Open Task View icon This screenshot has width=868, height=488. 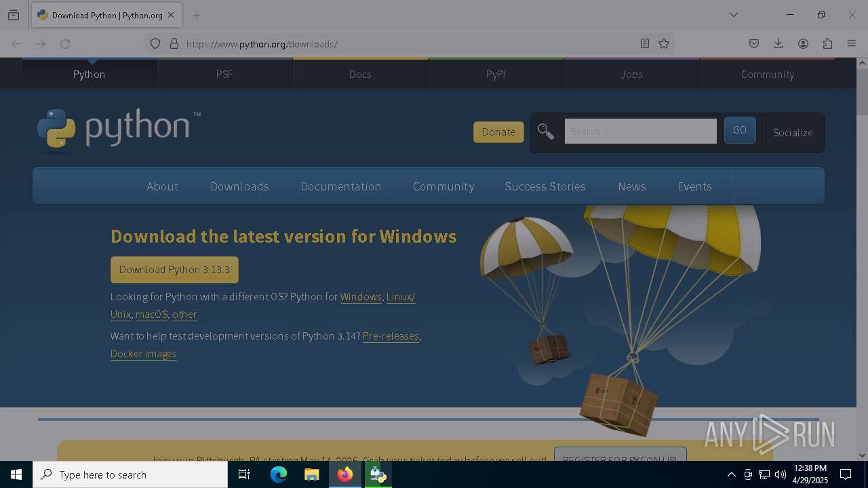click(244, 474)
